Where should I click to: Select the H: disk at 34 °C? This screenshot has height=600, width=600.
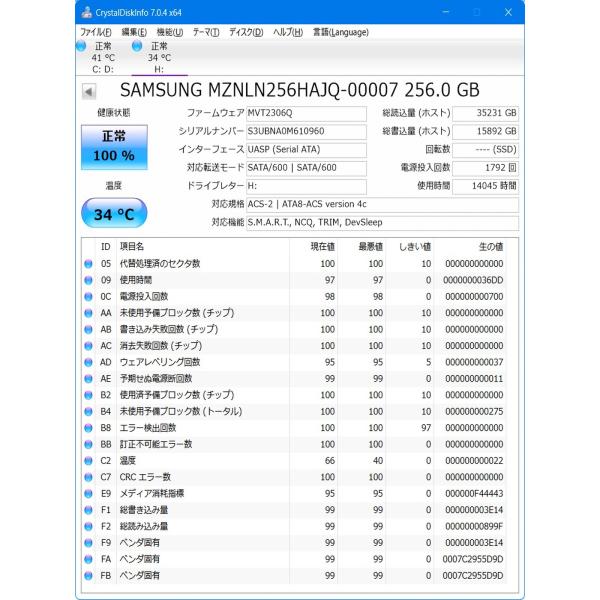159,57
